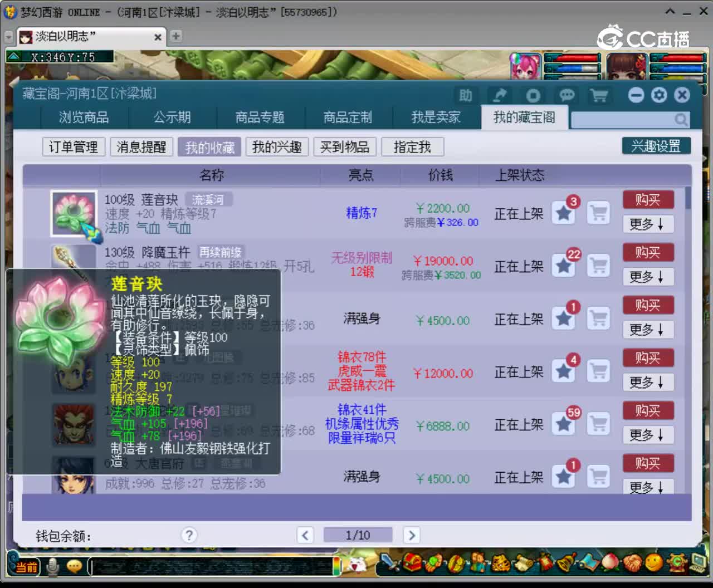Screen dimensions: 713x588
Task: Click the handshake icon in the bottom toolbar
Action: (x=632, y=562)
